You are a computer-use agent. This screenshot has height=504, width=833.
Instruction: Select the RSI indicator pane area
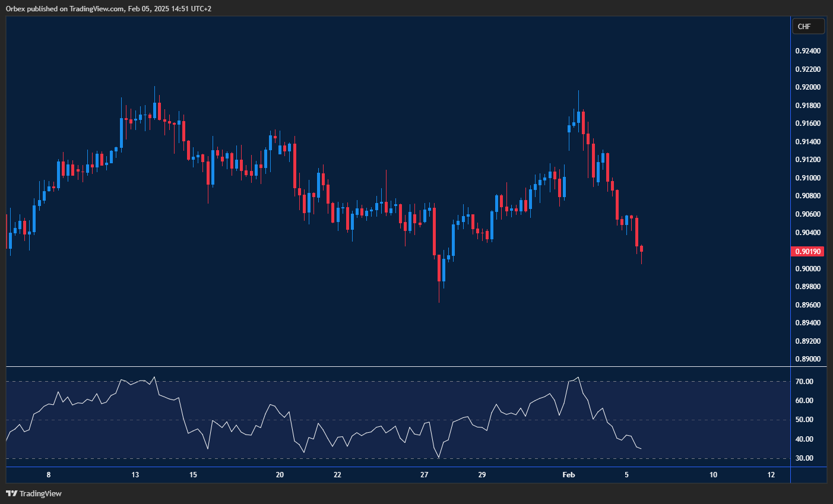356,416
